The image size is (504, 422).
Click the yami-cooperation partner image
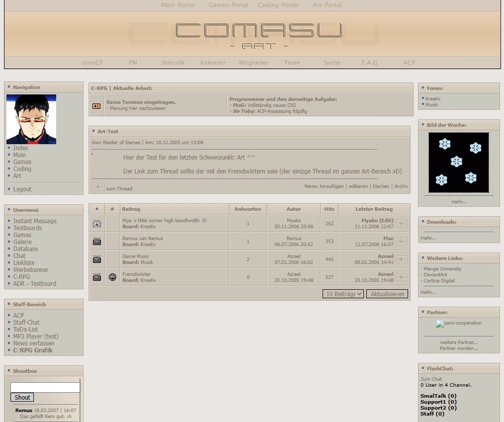point(459,323)
